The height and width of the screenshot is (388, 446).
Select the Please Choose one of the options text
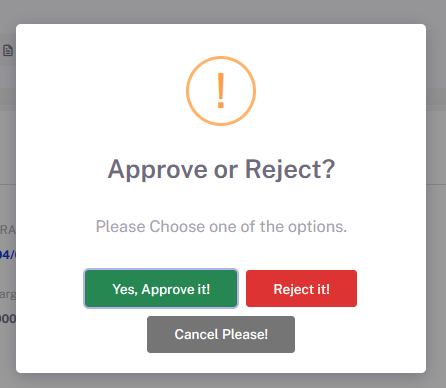coord(221,227)
